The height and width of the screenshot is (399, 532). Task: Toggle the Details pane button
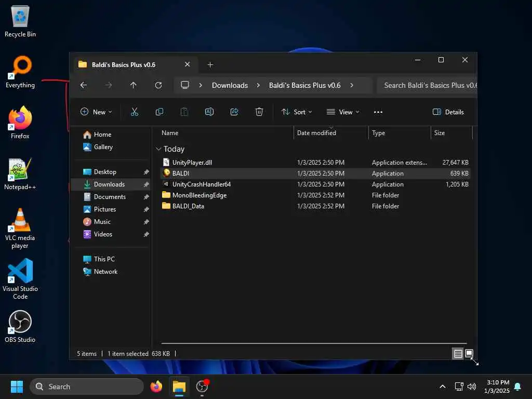448,112
